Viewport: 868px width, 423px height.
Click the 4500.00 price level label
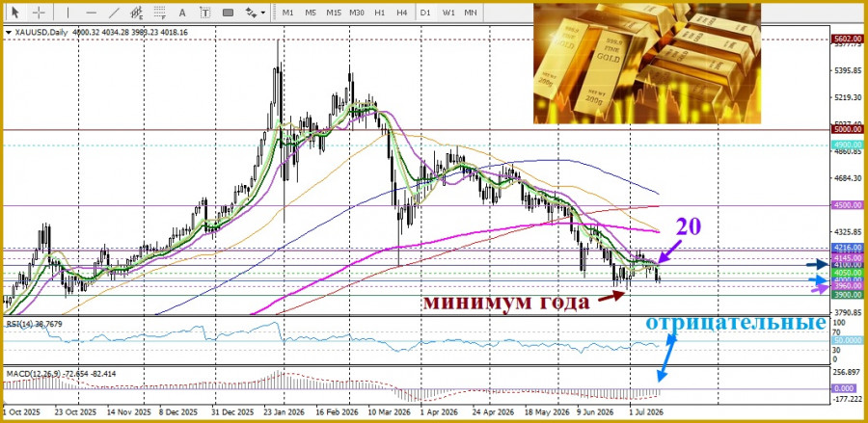848,205
